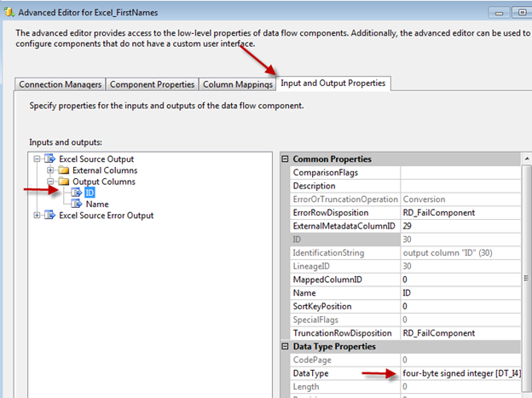Click the Name output column icon
532x398 pixels.
pos(76,205)
